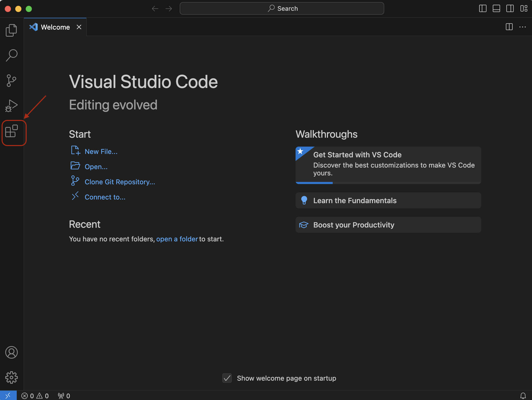Click inside the Search box
Viewport: 532px width, 400px height.
pyautogui.click(x=282, y=8)
